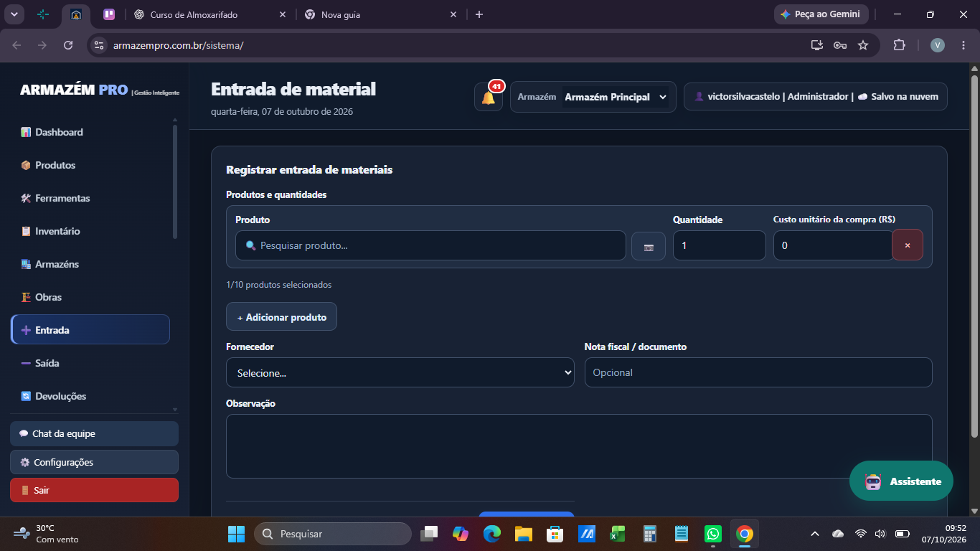Image resolution: width=980 pixels, height=551 pixels.
Task: Open Excel from the taskbar
Action: click(618, 534)
